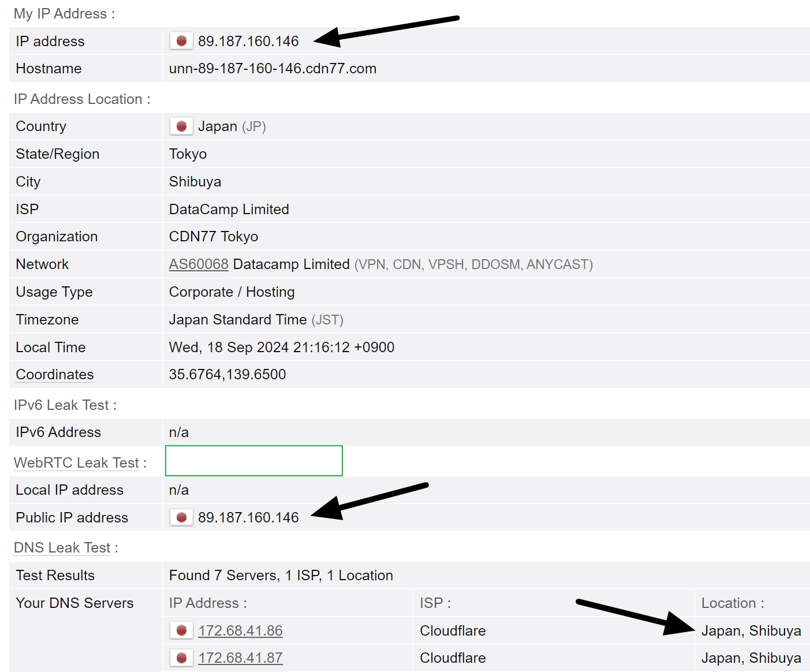Screen dimensions: 810x672
Task: Open the Coordinates link
Action: pos(54,374)
